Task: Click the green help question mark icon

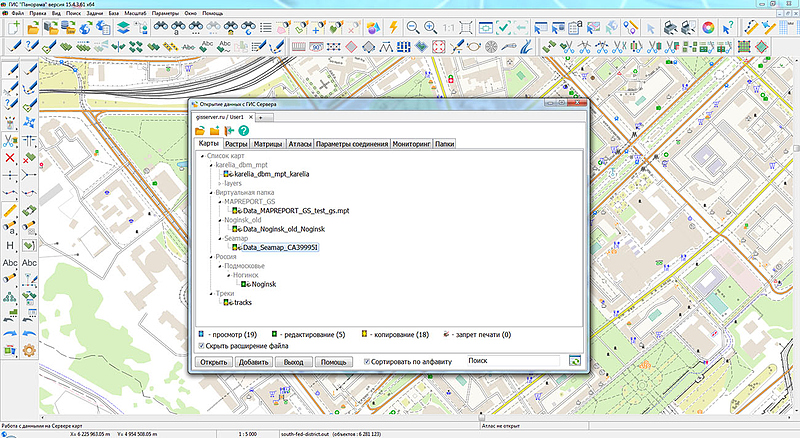Action: [243, 131]
